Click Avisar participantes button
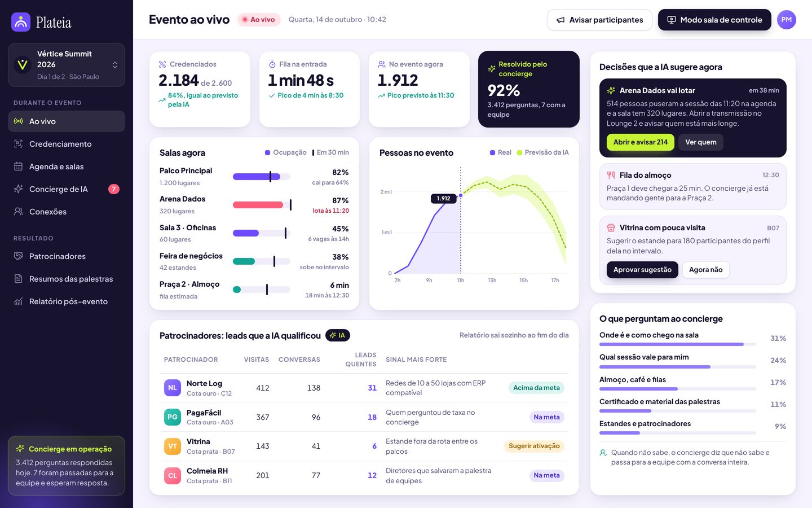812x508 pixels. pyautogui.click(x=599, y=20)
